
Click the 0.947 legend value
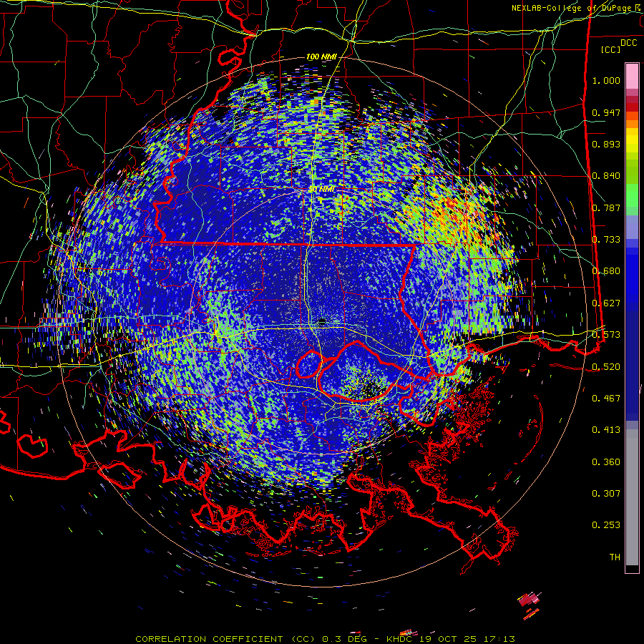coord(606,112)
